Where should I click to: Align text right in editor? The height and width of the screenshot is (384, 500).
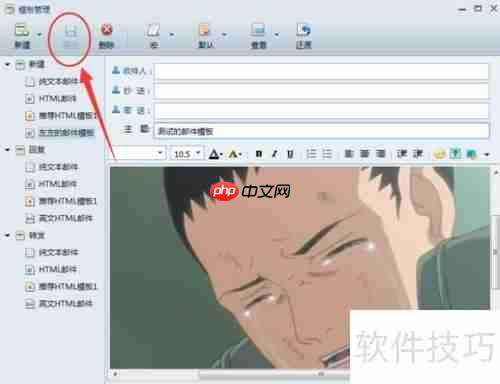(381, 154)
